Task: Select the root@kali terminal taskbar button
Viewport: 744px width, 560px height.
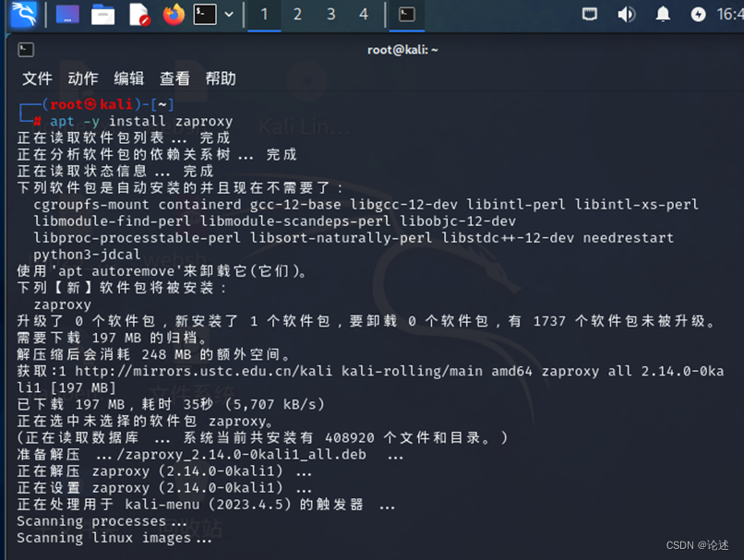Action: tap(407, 15)
